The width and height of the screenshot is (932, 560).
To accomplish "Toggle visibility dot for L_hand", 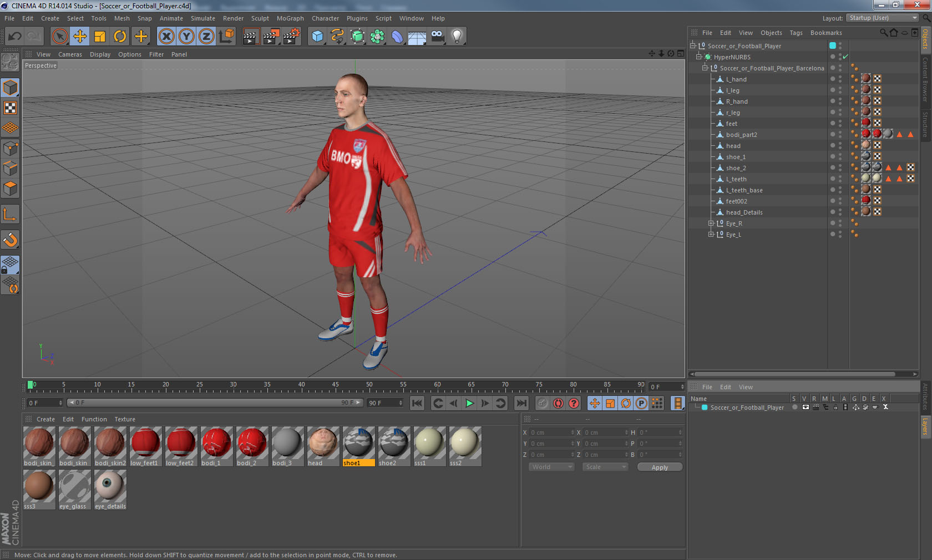I will (x=833, y=79).
